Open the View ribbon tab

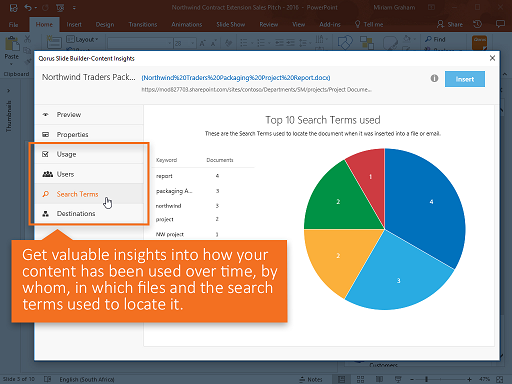(298, 25)
